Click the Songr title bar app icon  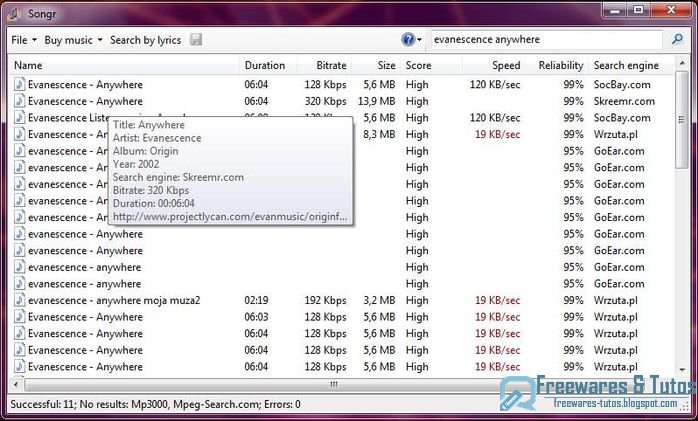tap(14, 13)
